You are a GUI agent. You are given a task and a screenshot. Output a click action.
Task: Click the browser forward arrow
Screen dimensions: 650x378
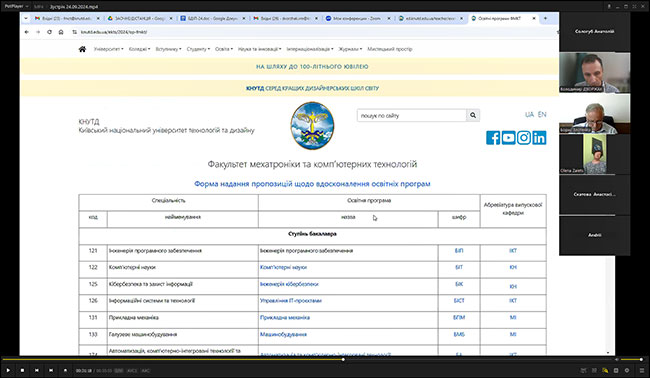point(38,32)
